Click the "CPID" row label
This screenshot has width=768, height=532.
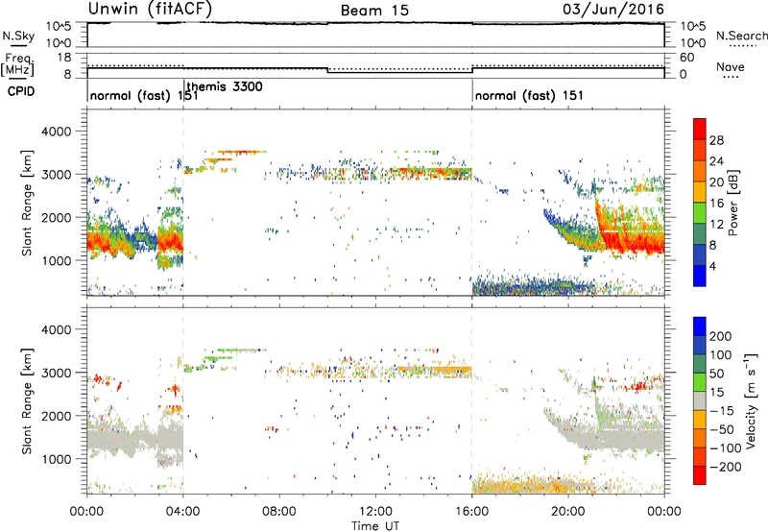click(x=21, y=91)
